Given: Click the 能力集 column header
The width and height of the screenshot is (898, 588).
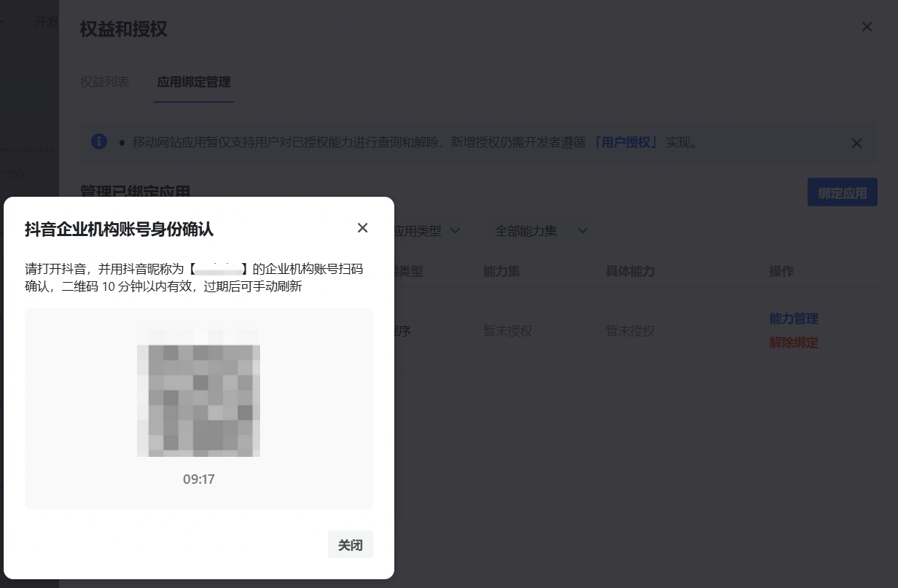Looking at the screenshot, I should tap(501, 271).
